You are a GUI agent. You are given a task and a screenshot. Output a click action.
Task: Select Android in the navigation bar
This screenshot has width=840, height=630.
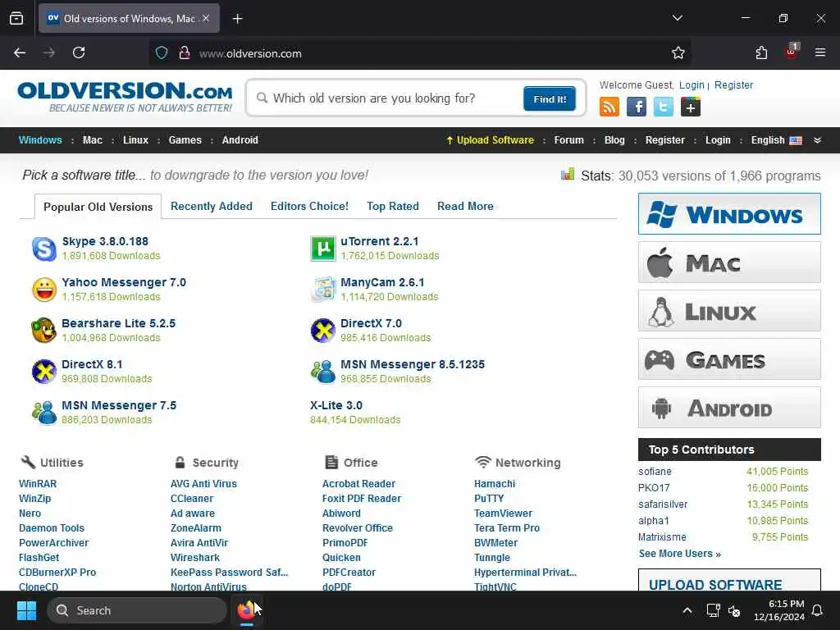tap(240, 140)
